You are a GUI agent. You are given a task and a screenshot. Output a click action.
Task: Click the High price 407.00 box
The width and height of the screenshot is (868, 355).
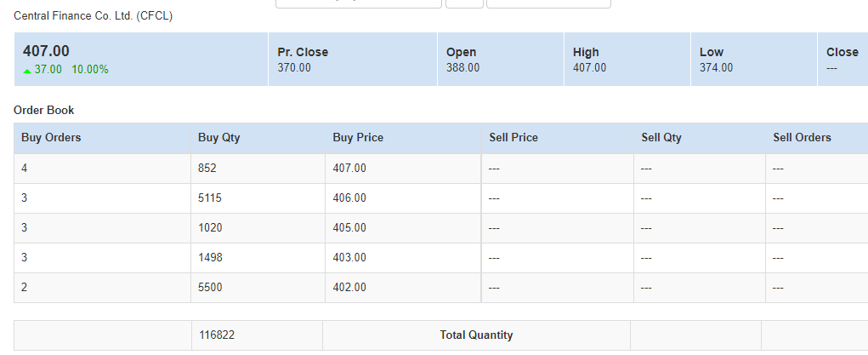tap(627, 60)
